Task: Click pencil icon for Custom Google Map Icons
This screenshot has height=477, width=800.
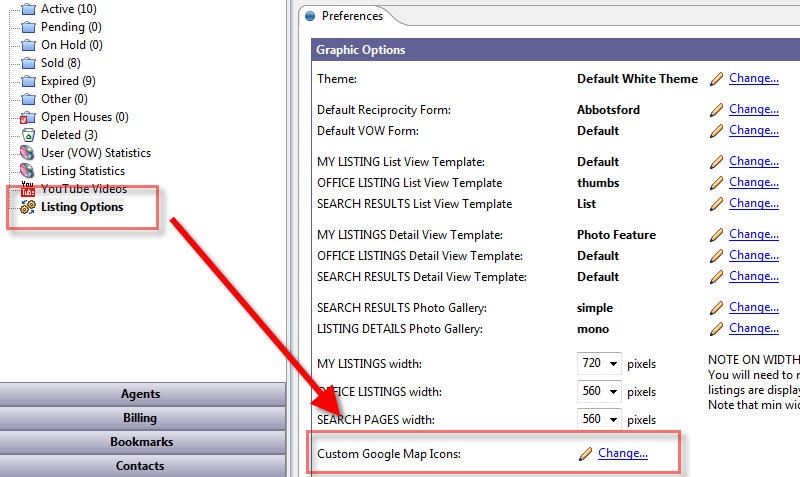Action: tap(585, 454)
